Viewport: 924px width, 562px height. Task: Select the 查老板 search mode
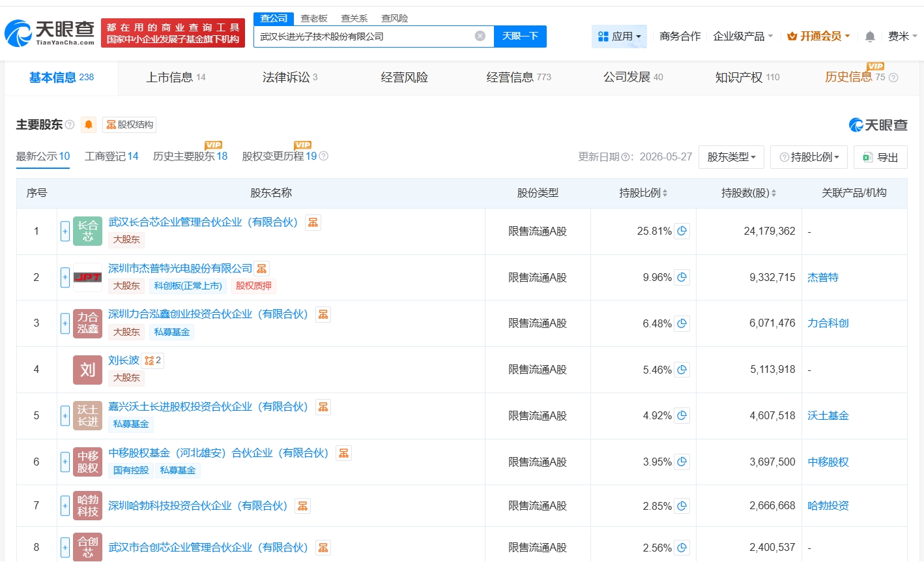tap(314, 18)
